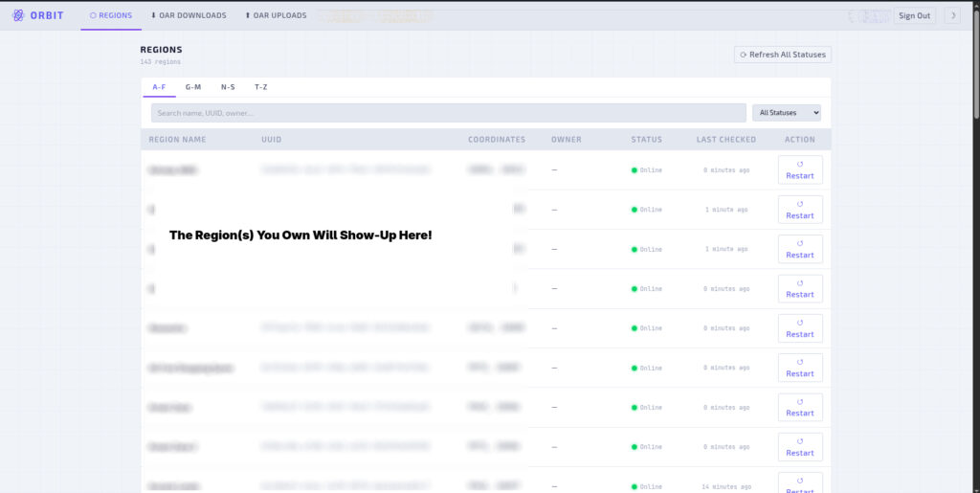Show regions in the G-M tab
Screen dimensions: 980x493
(193, 87)
